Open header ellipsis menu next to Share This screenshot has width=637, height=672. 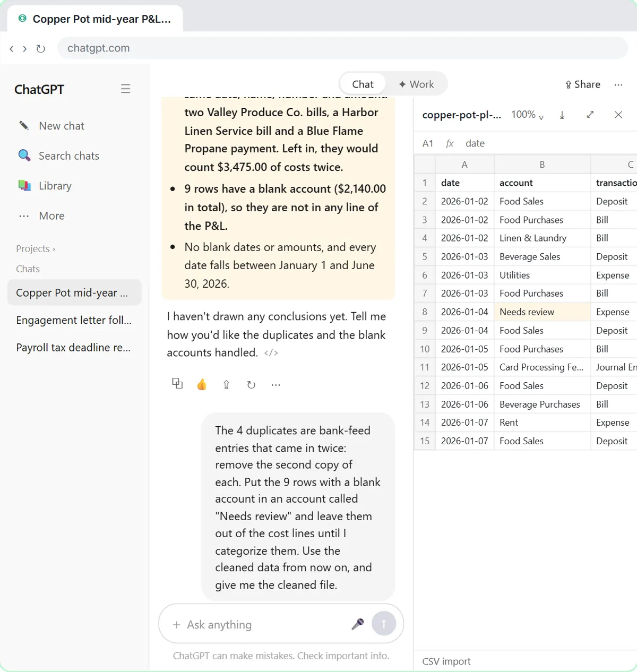pyautogui.click(x=618, y=85)
